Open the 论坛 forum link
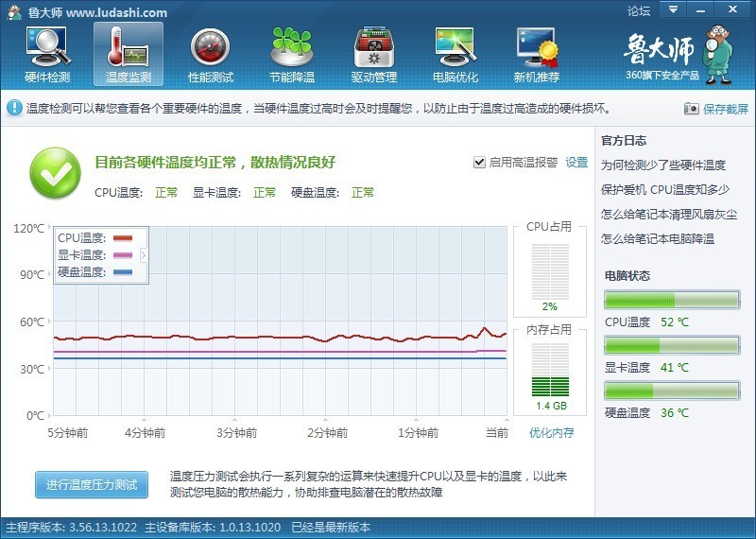The image size is (756, 539). coord(639,10)
